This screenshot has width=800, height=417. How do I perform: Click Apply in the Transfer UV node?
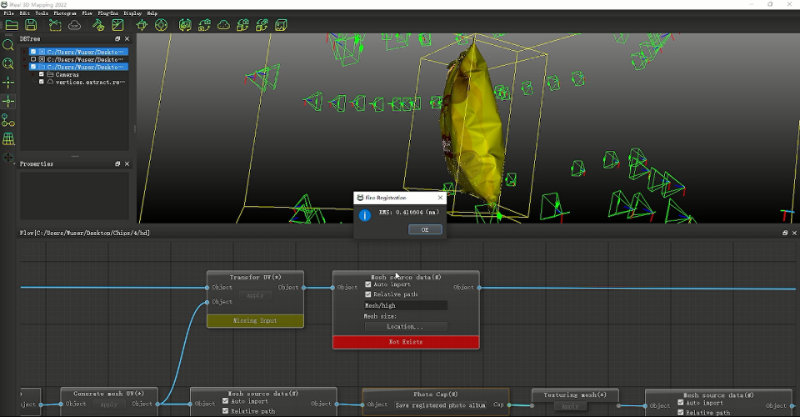[x=255, y=296]
